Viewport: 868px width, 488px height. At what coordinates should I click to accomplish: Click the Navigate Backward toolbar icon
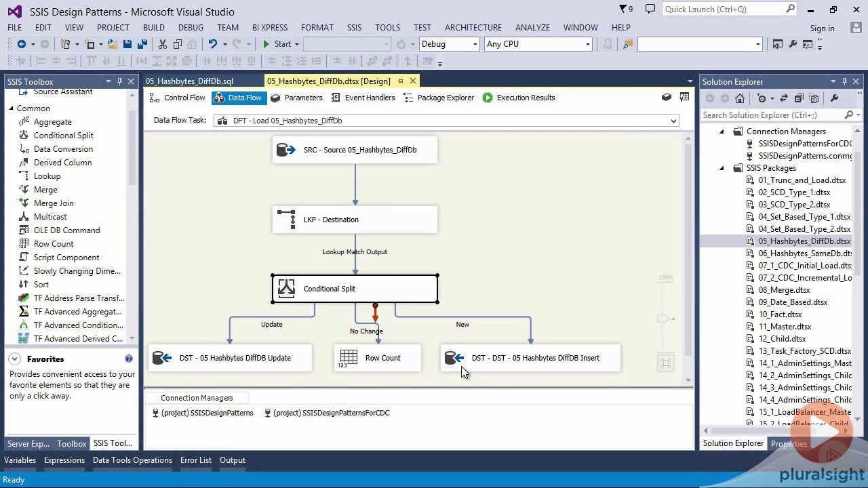pos(22,44)
